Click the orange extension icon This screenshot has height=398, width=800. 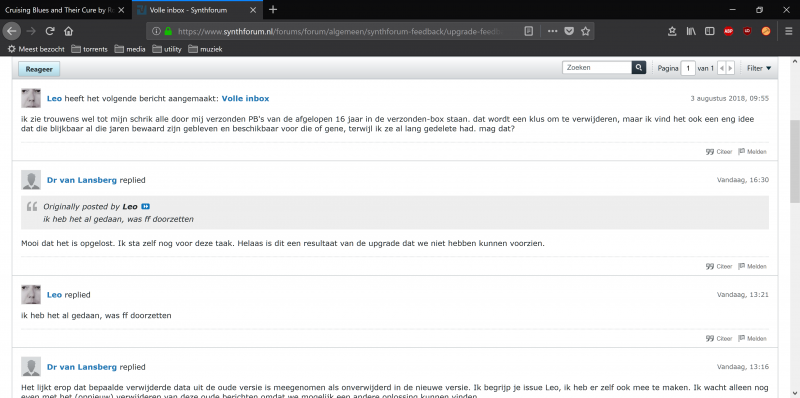click(x=766, y=31)
